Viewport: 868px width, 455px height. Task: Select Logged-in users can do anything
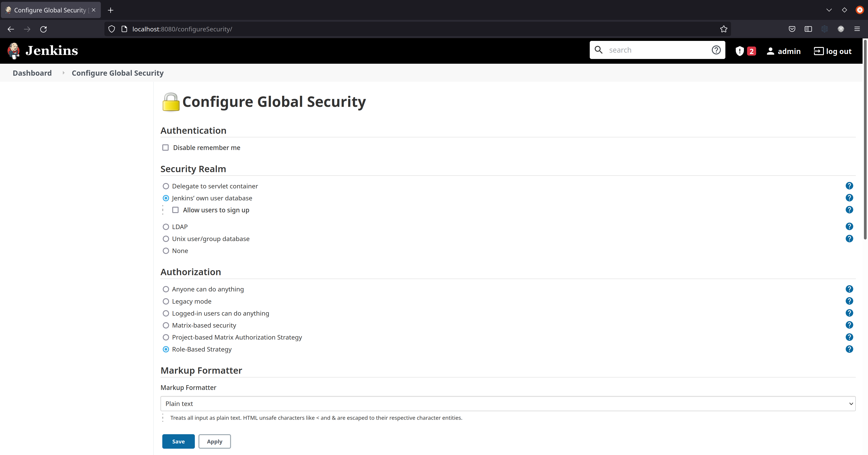(x=166, y=313)
